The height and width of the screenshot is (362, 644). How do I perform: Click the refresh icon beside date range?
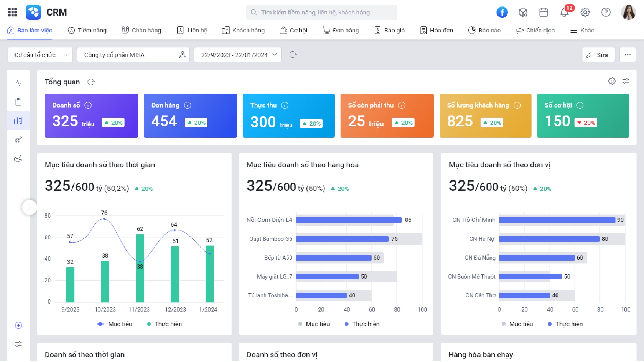tap(293, 55)
